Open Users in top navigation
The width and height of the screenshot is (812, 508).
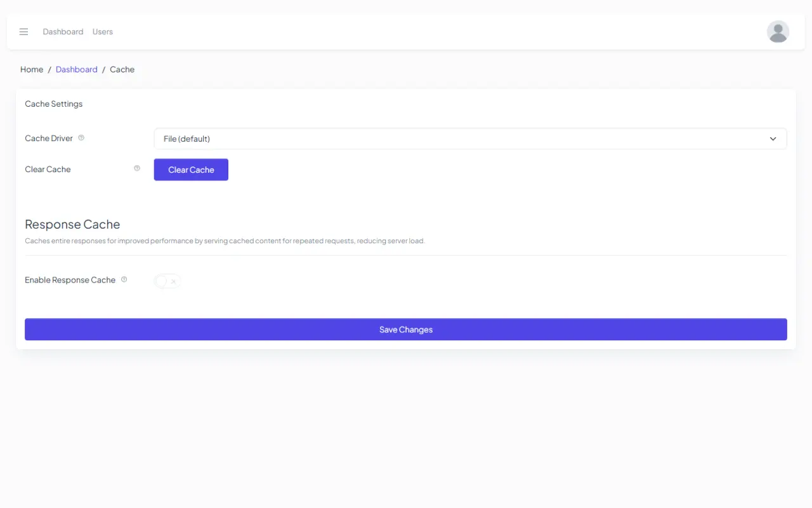pyautogui.click(x=103, y=32)
